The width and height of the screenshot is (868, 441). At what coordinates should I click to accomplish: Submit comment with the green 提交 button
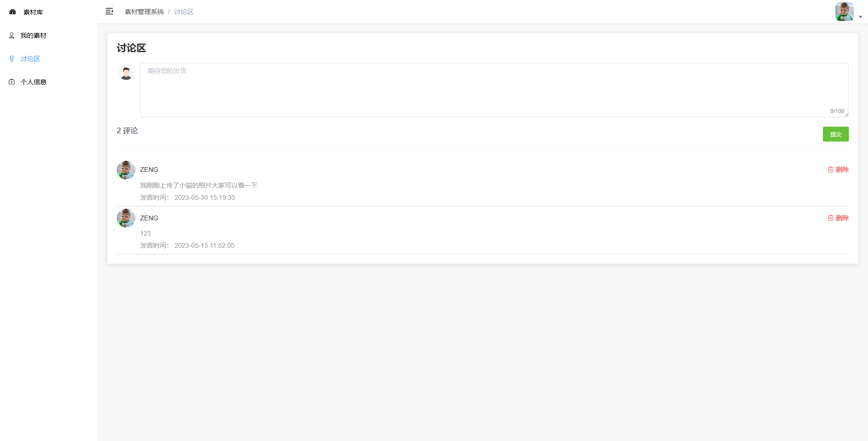(835, 134)
